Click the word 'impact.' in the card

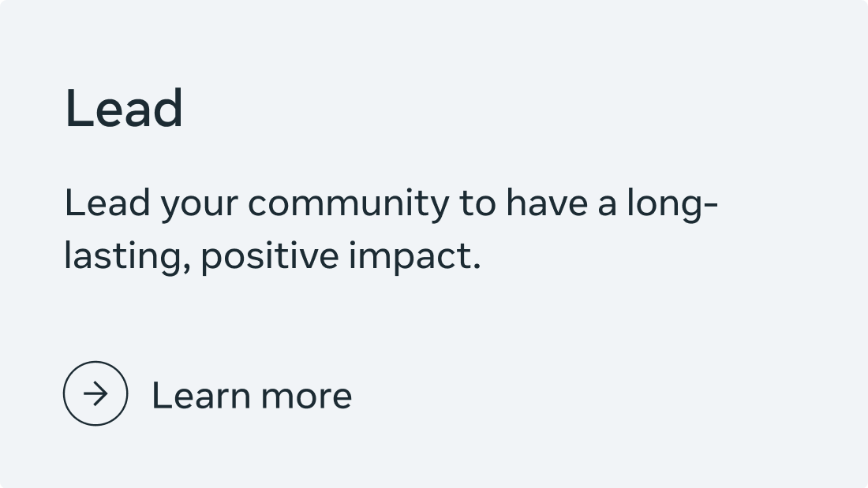(415, 257)
